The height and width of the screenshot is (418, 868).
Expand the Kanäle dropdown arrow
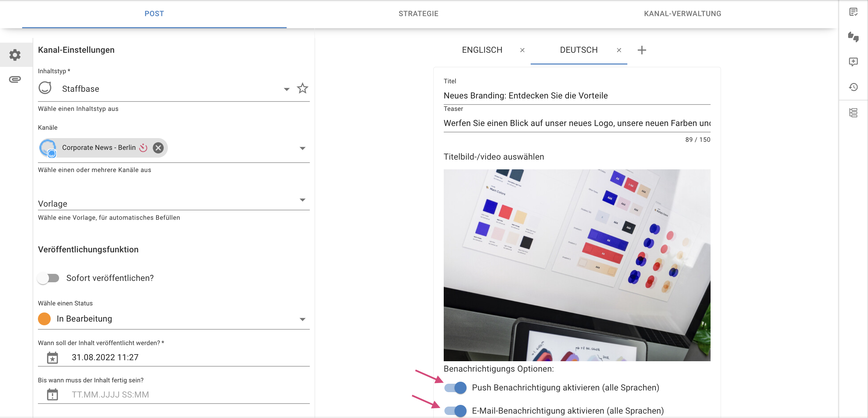pyautogui.click(x=302, y=149)
